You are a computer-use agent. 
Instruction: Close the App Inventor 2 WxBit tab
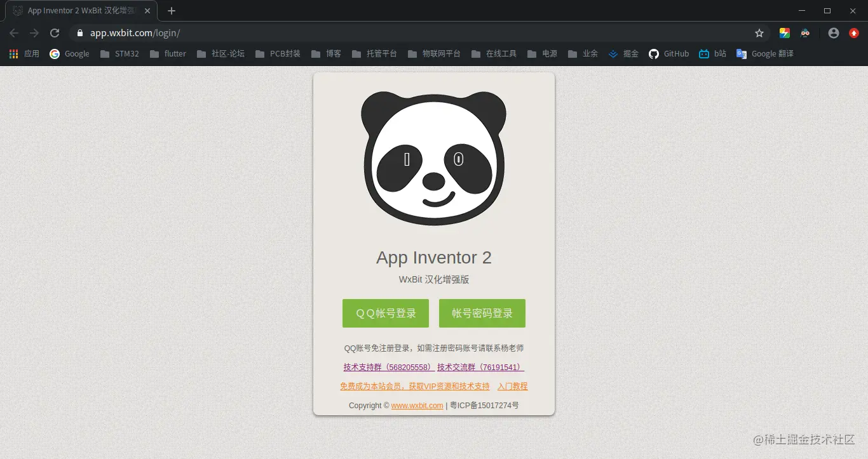147,11
